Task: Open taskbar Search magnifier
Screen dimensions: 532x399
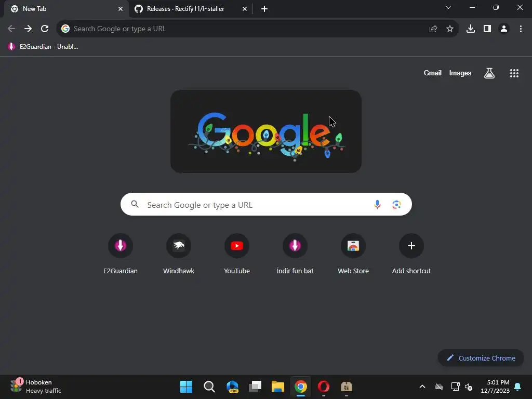Action: 209,387
